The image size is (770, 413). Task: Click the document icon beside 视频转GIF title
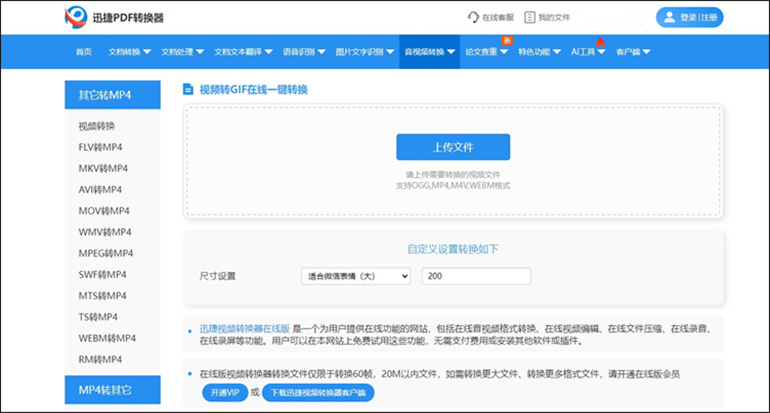tap(188, 89)
